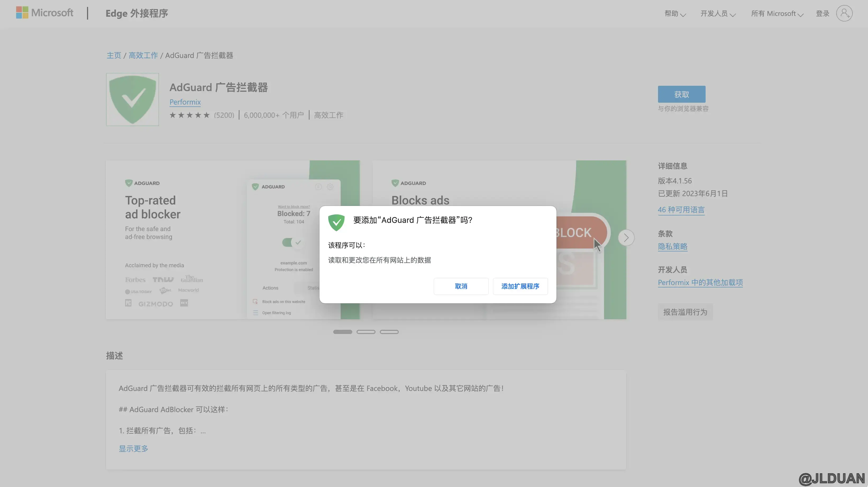Open the Performix publisher link
Screen dimensions: 868x487
click(x=185, y=102)
